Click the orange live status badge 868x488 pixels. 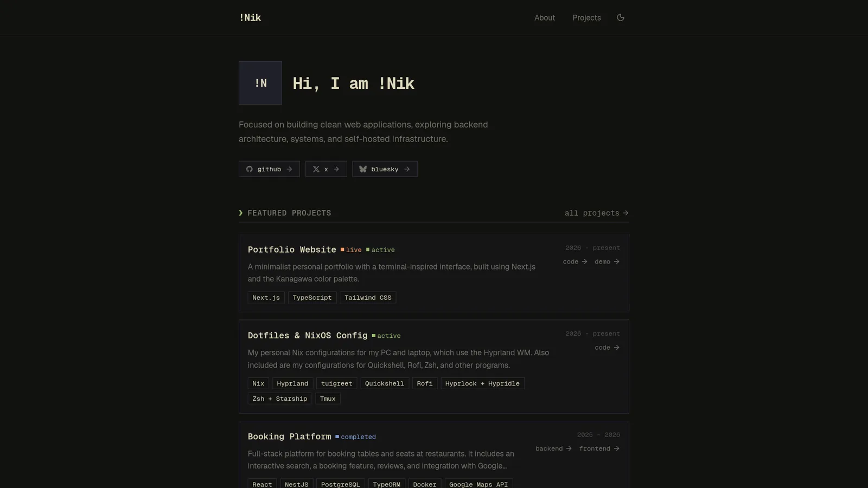pyautogui.click(x=351, y=250)
